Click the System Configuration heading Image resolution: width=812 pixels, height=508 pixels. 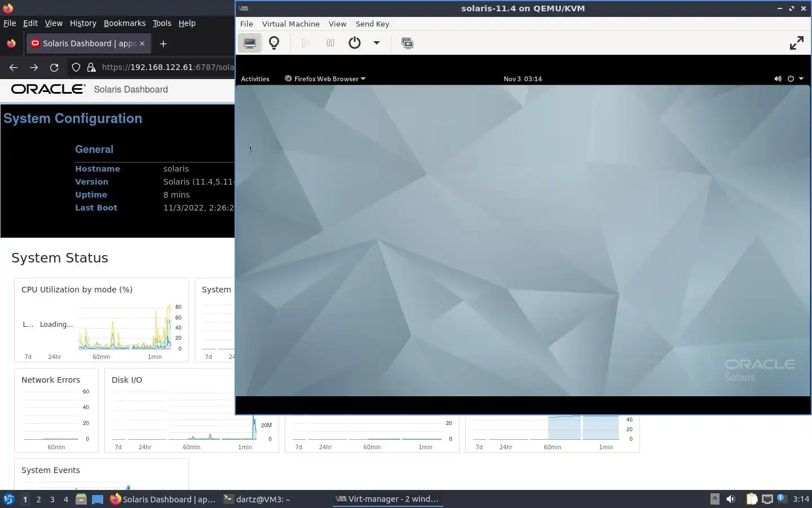[x=73, y=119]
